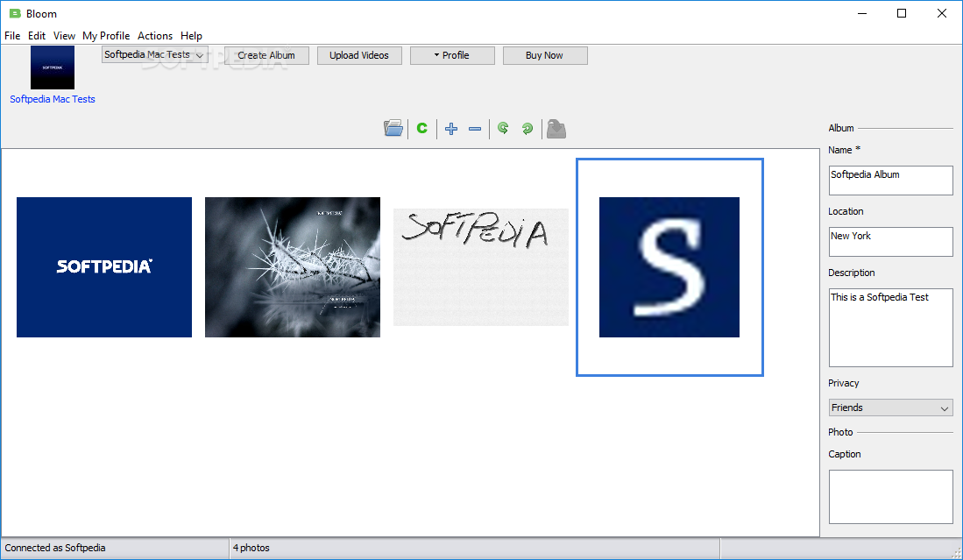Screen dimensions: 963x560
Task: Minimize the Bloom window
Action: pyautogui.click(x=862, y=13)
